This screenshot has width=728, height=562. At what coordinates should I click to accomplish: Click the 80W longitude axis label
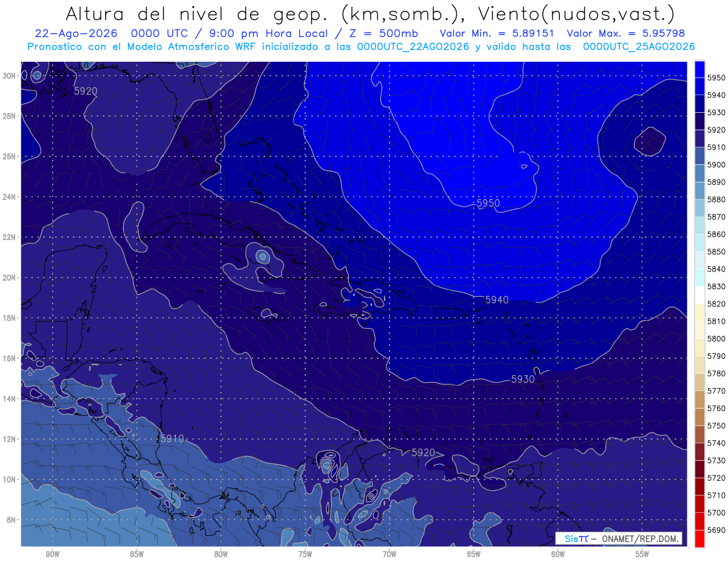tap(221, 555)
